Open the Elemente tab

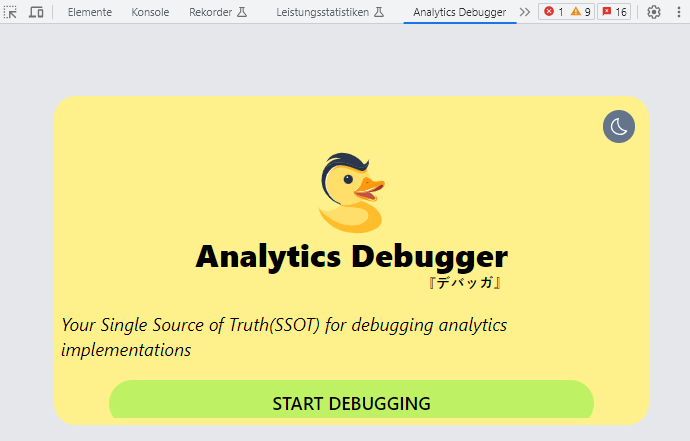coord(90,12)
